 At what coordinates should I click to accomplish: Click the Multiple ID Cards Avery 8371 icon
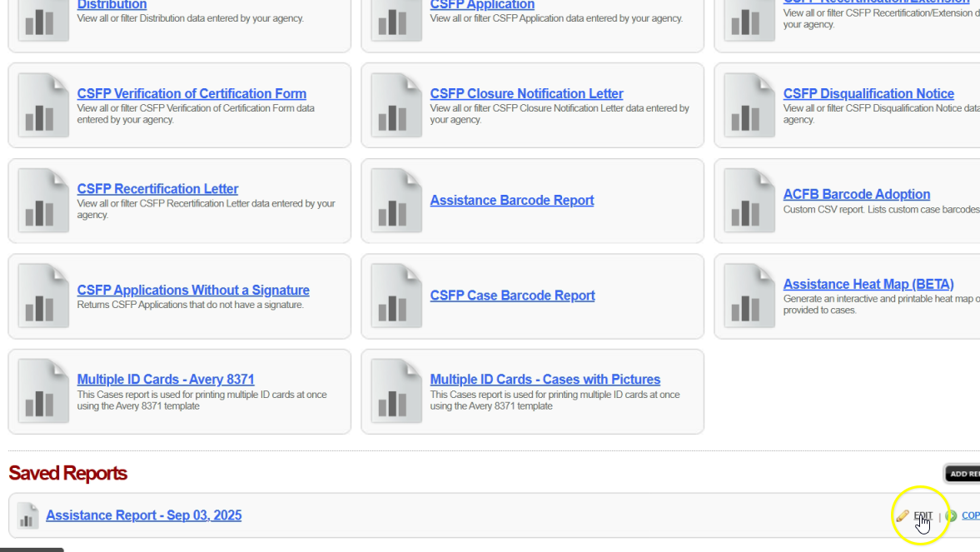[x=43, y=391]
